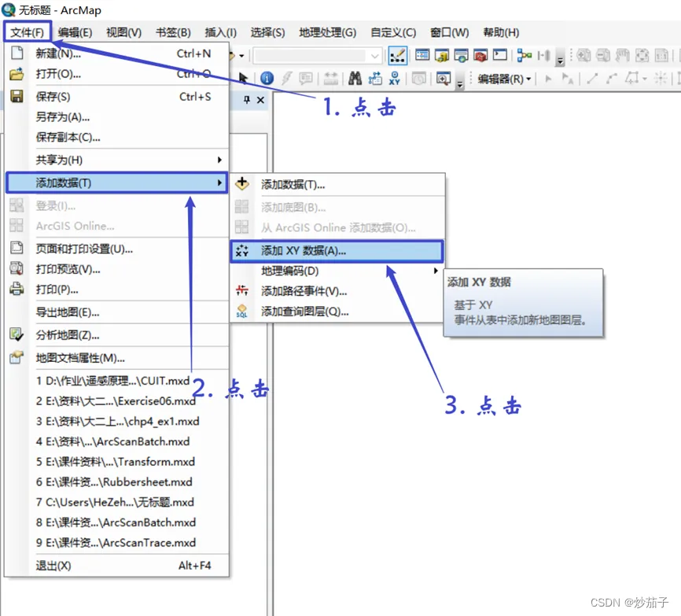Open the Editor(R) dropdown menu
This screenshot has height=616, width=681.
(504, 79)
